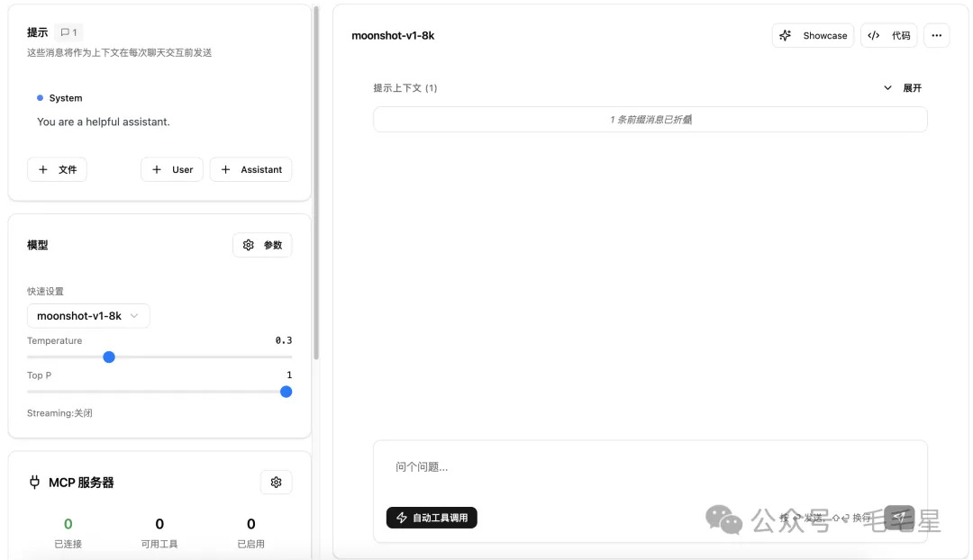Click the plus icon in User button
The image size is (973, 560).
click(x=157, y=169)
